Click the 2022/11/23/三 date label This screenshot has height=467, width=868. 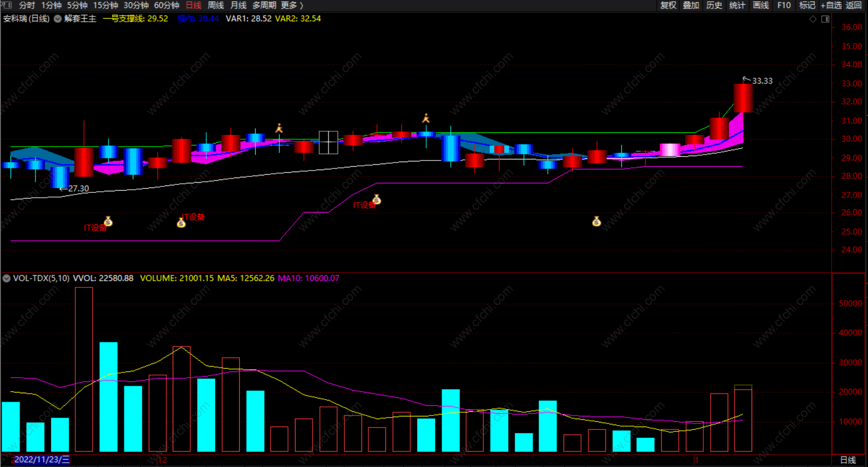pyautogui.click(x=41, y=460)
